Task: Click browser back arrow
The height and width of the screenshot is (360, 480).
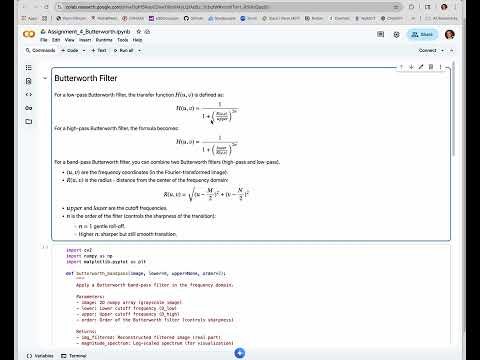Action: tap(24, 7)
